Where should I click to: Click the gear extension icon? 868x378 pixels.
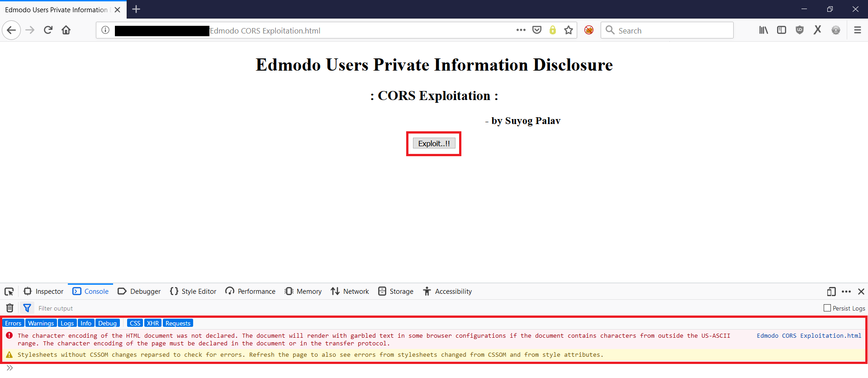point(836,30)
